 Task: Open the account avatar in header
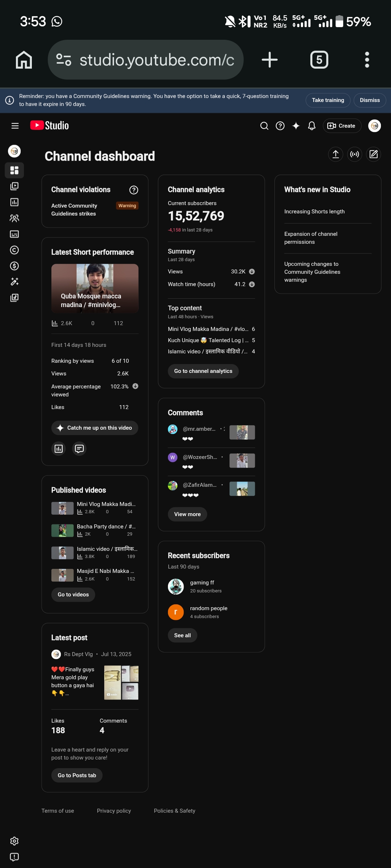pyautogui.click(x=374, y=126)
